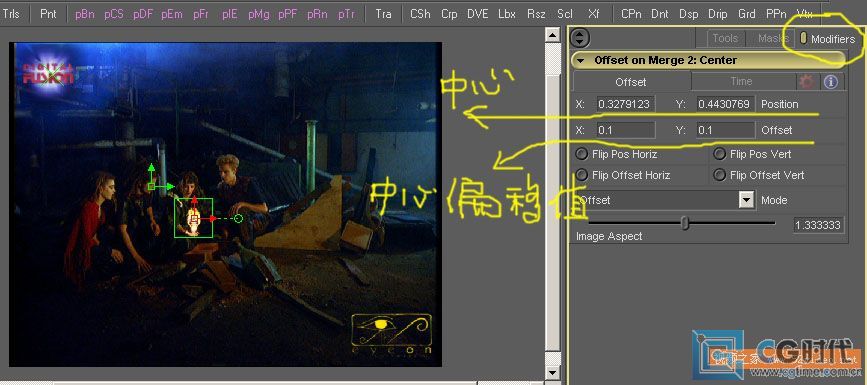Screen dimensions: 867x385
Task: Click the red gear settings icon
Action: [x=807, y=82]
